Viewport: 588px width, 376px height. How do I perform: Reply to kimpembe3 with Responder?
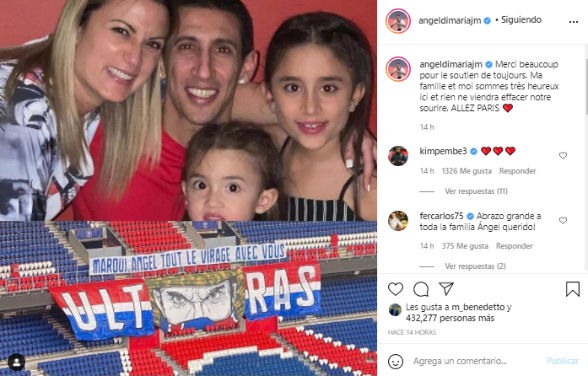[517, 171]
